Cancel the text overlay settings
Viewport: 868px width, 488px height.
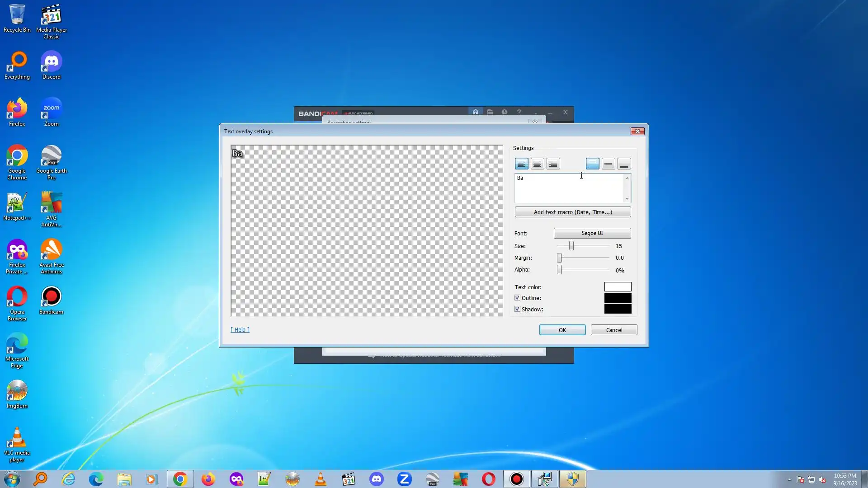613,330
